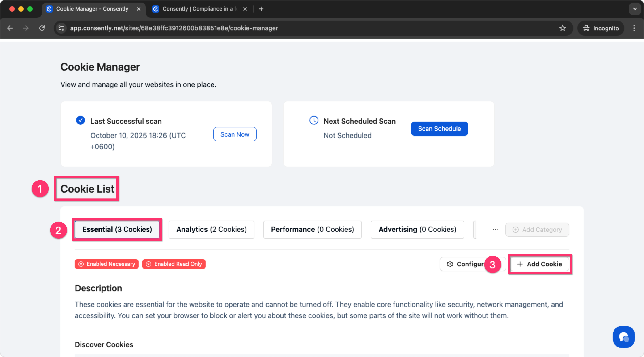Click the Incognito indicator icon
Screen dimensions: 644x357
[586, 28]
